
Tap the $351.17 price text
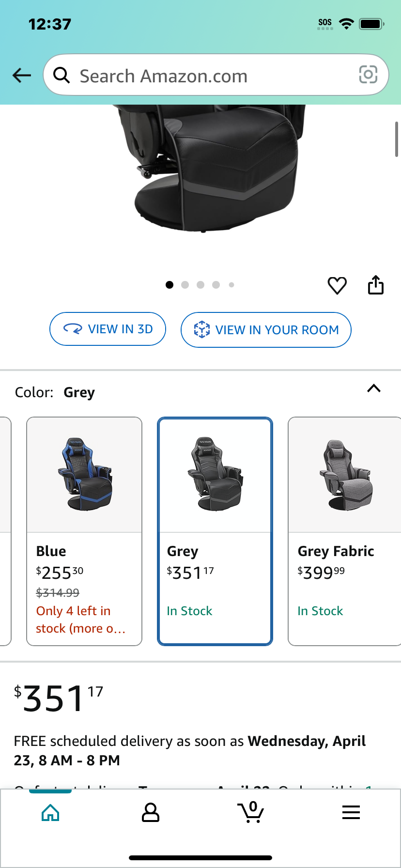[x=59, y=698]
